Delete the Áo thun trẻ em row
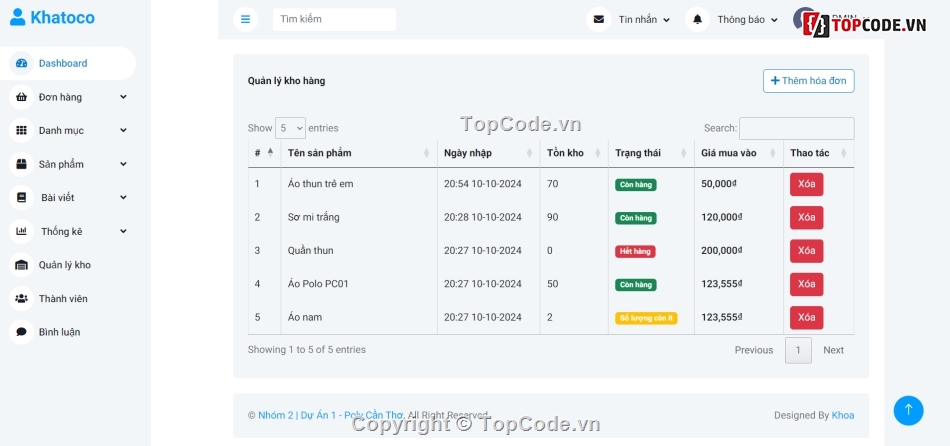The width and height of the screenshot is (950, 446). point(806,184)
